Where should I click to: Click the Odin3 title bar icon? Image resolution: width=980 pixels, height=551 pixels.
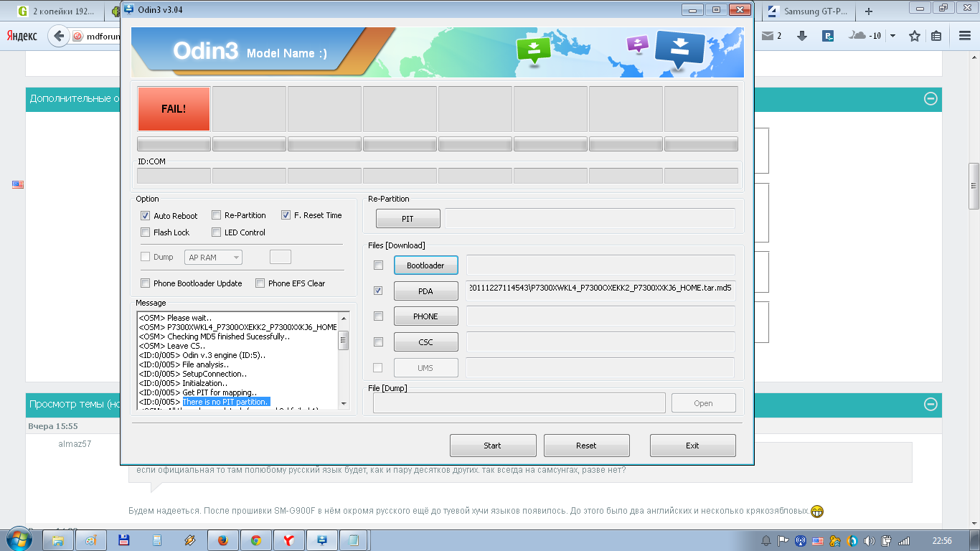129,9
